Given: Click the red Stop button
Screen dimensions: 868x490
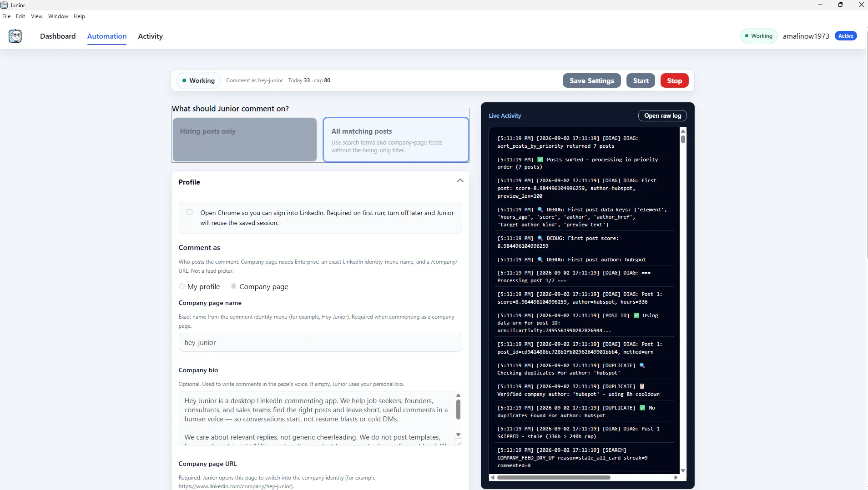Looking at the screenshot, I should tap(674, 80).
